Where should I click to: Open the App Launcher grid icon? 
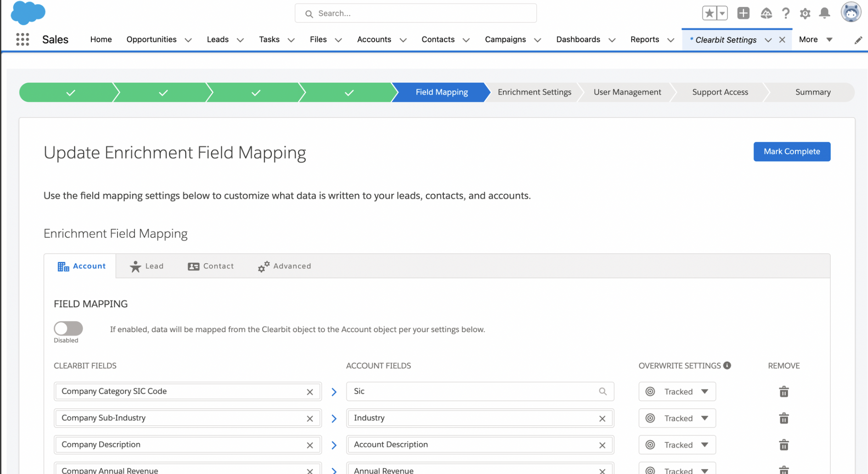(23, 39)
